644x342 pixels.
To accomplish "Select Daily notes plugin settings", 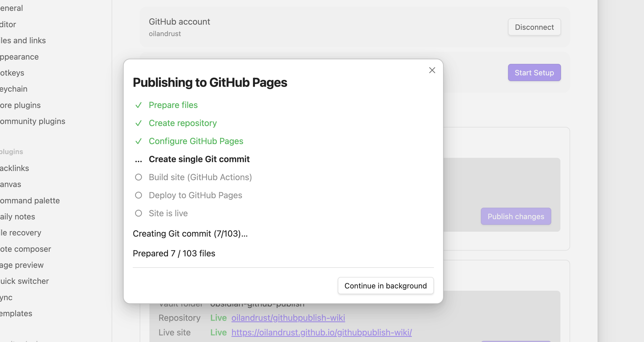I will 17,217.
